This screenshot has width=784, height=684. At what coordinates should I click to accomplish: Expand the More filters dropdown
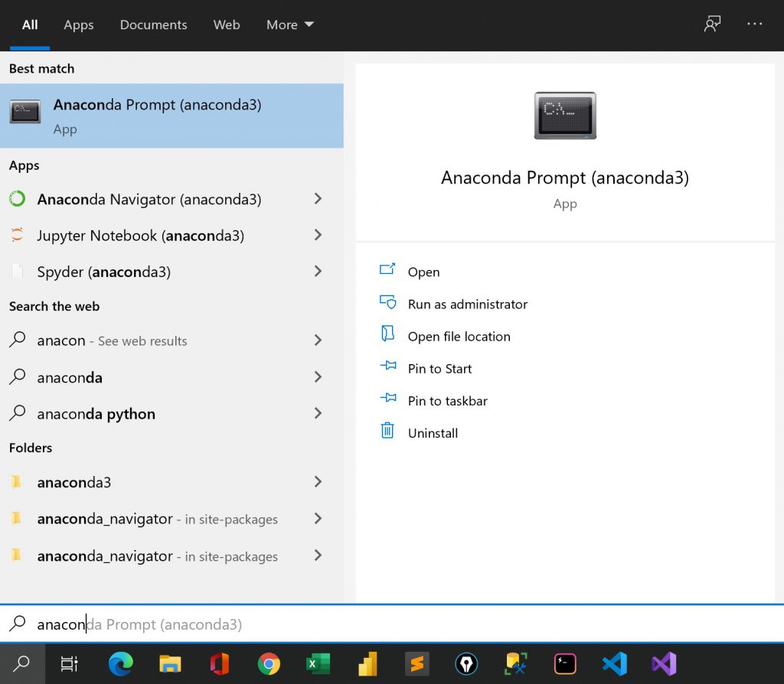(289, 24)
